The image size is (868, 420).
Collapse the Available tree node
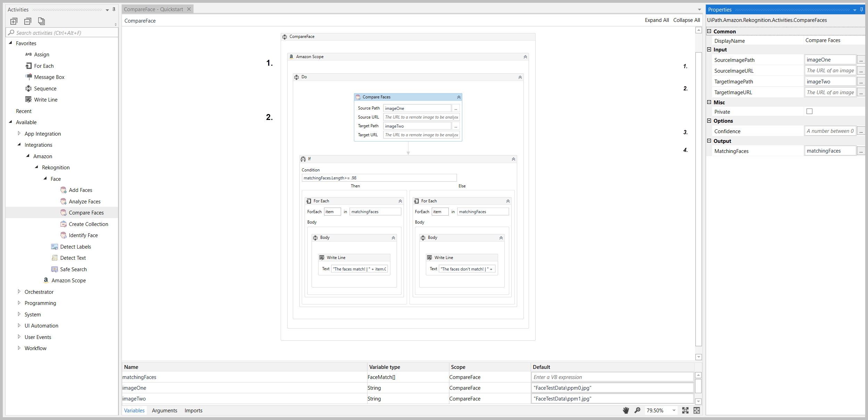tap(10, 122)
